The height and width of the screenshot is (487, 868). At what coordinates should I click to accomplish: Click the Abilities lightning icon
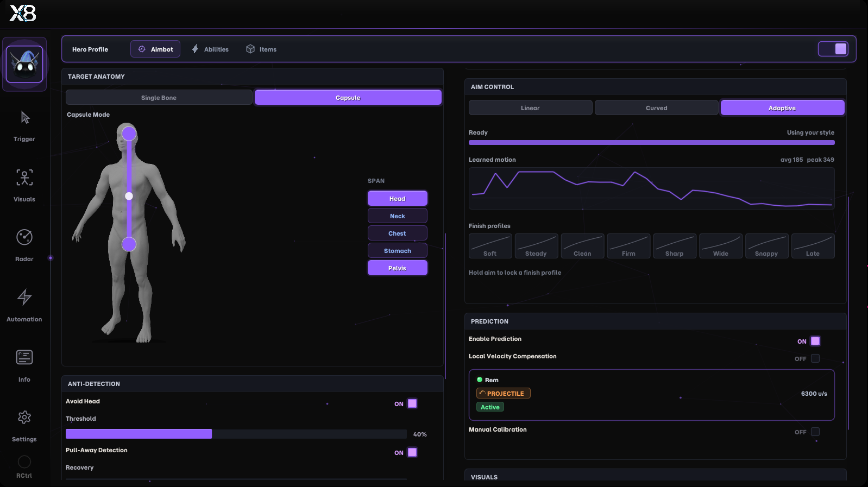click(195, 49)
